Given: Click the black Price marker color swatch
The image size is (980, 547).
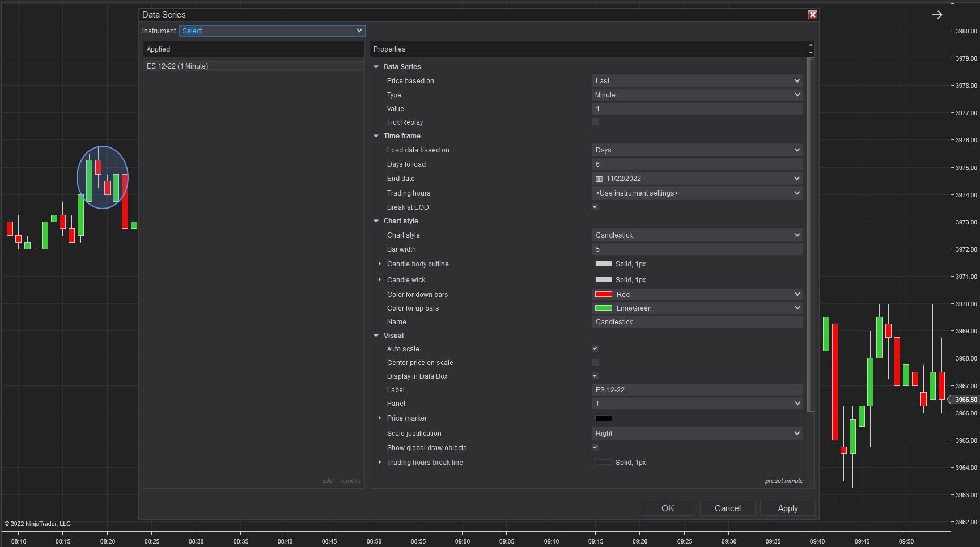Looking at the screenshot, I should coord(603,418).
